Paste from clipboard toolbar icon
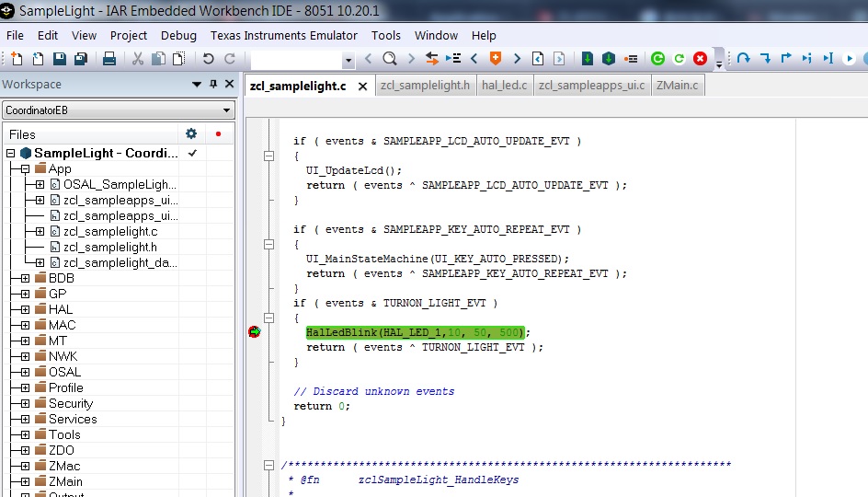 [x=178, y=58]
